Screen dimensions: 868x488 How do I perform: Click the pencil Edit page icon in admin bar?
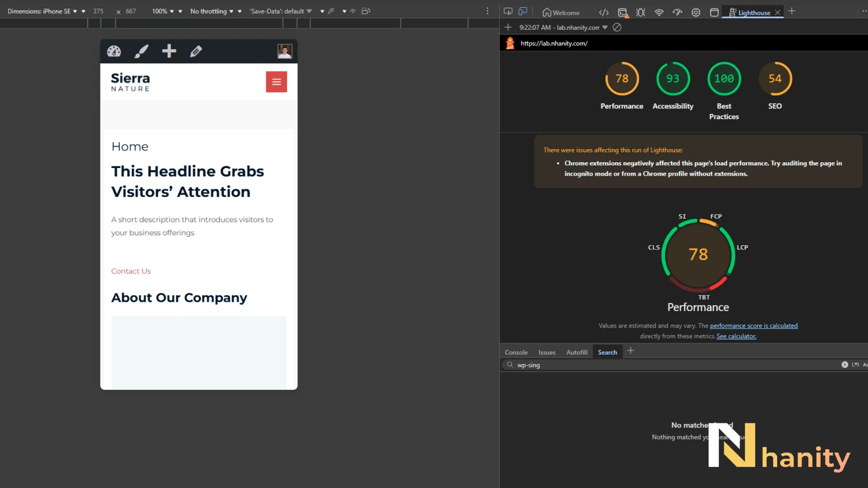point(196,51)
